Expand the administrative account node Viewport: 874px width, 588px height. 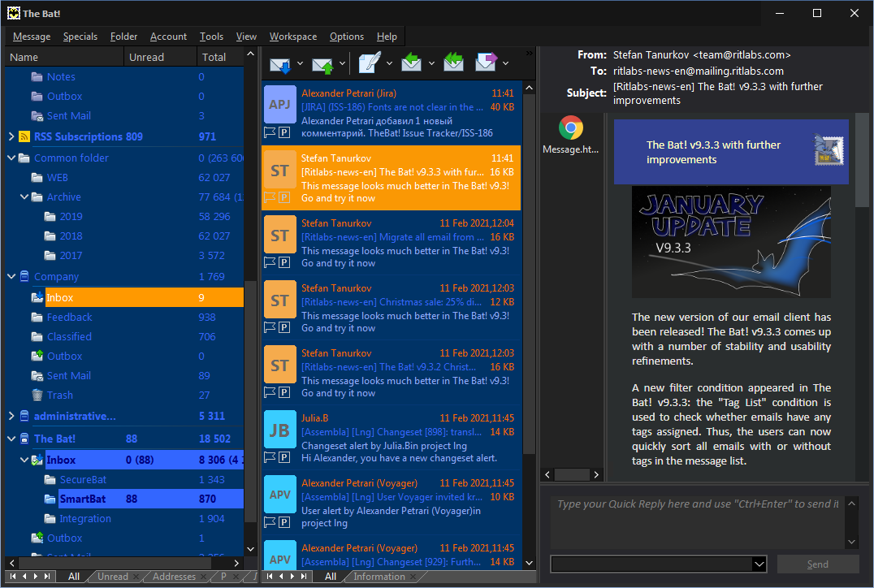[11, 416]
